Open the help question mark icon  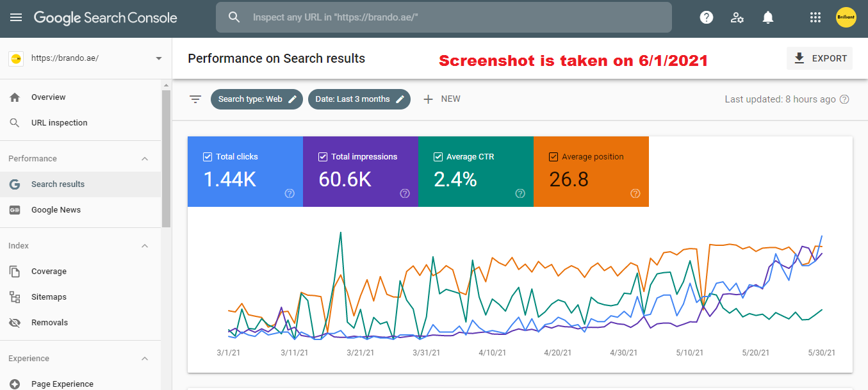[706, 17]
